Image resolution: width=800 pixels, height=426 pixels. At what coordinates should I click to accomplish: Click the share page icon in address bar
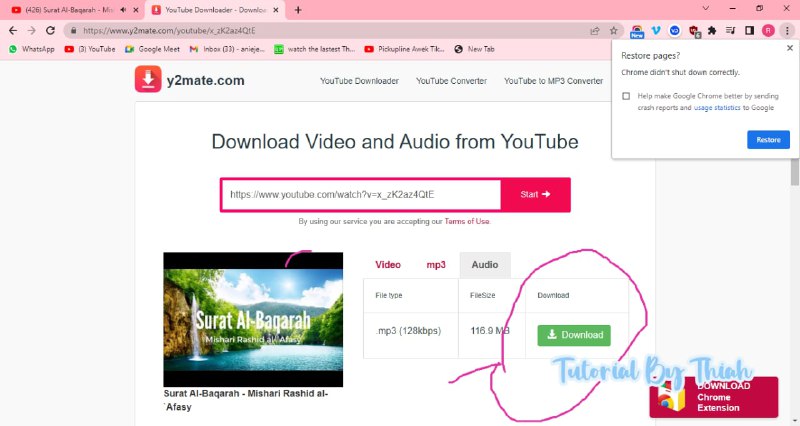[595, 31]
